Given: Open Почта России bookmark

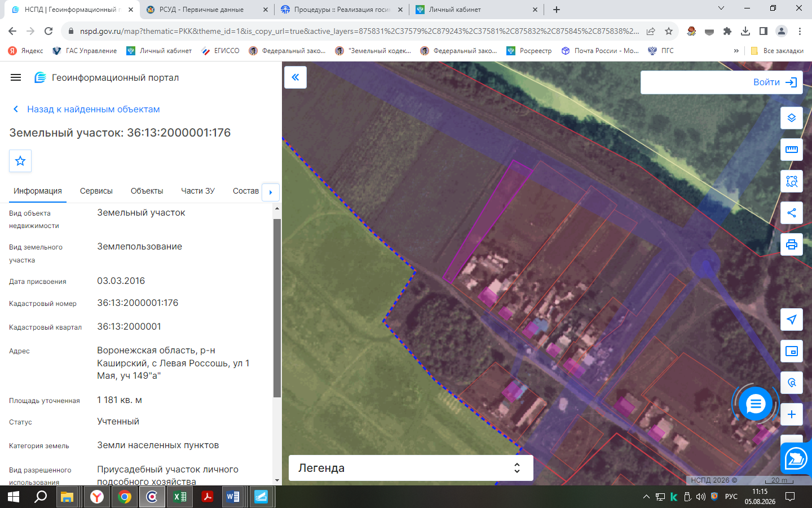Looking at the screenshot, I should pos(600,51).
